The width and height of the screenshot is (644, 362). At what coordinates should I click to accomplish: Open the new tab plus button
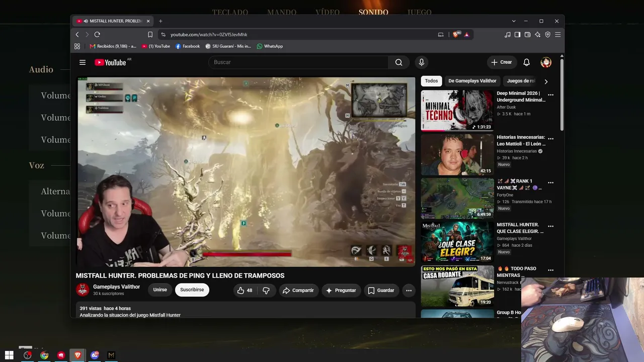tap(160, 21)
